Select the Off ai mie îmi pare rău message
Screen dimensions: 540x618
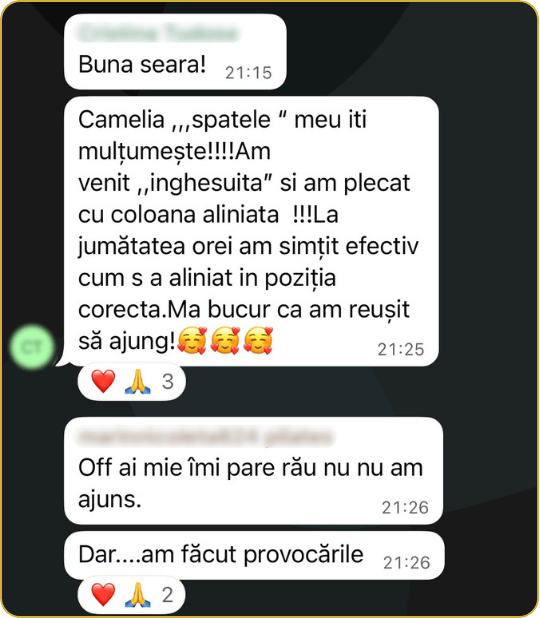tap(253, 471)
